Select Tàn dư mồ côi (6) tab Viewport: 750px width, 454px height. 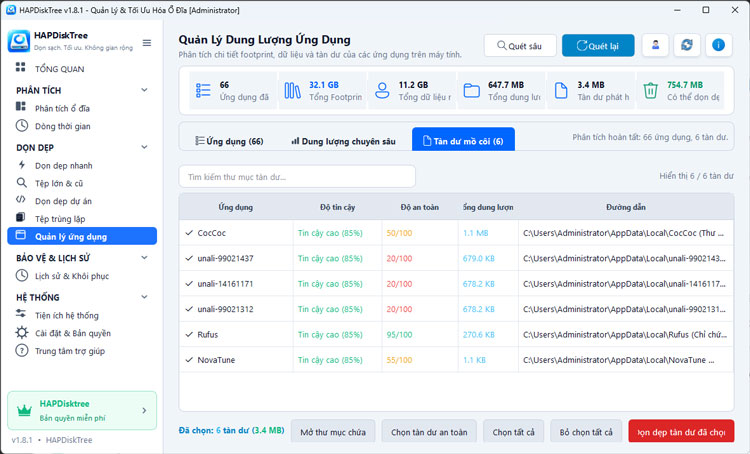tap(463, 140)
